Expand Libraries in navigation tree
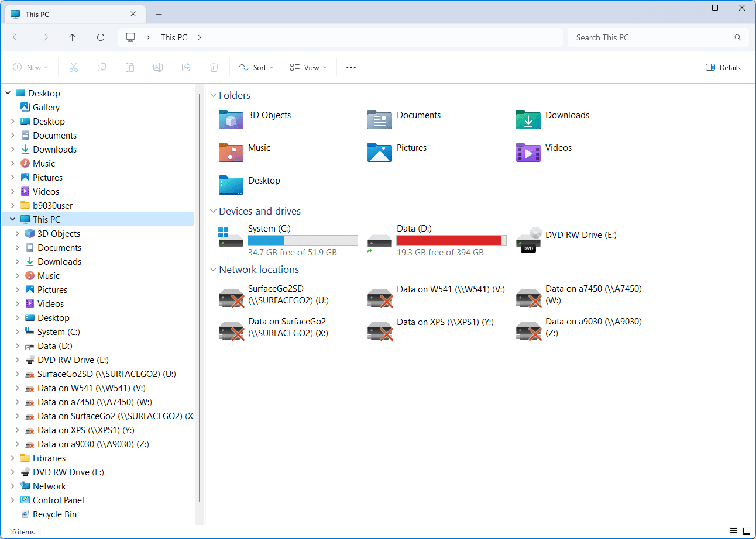This screenshot has height=539, width=756. click(12, 458)
